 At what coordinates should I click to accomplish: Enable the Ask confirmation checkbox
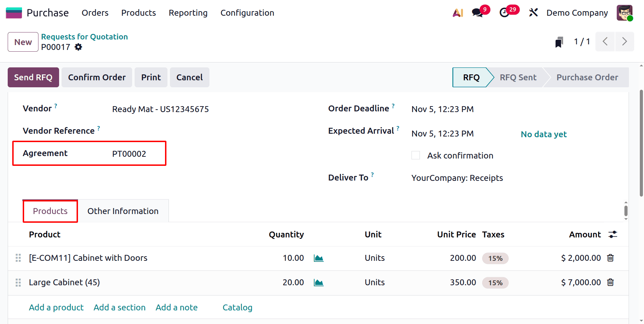[415, 155]
